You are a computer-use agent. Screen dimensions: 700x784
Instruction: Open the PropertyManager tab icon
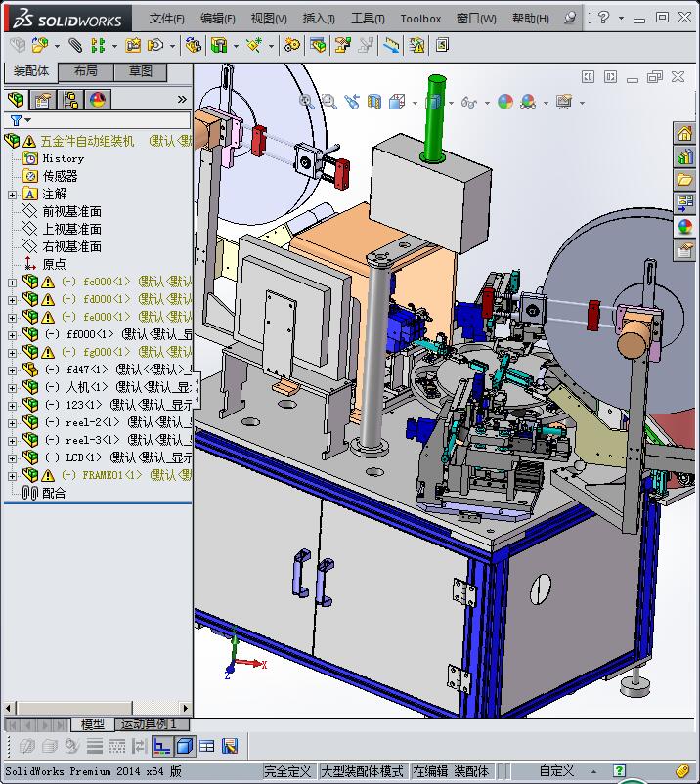[42, 100]
